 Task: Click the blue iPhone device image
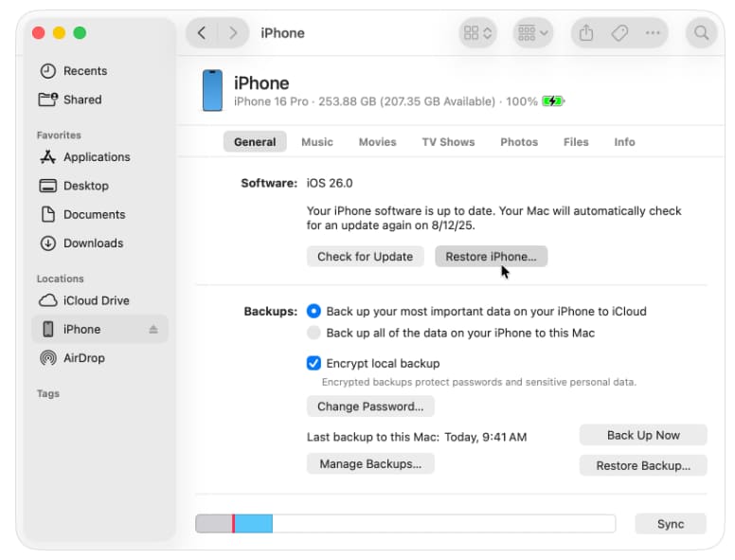coord(212,91)
